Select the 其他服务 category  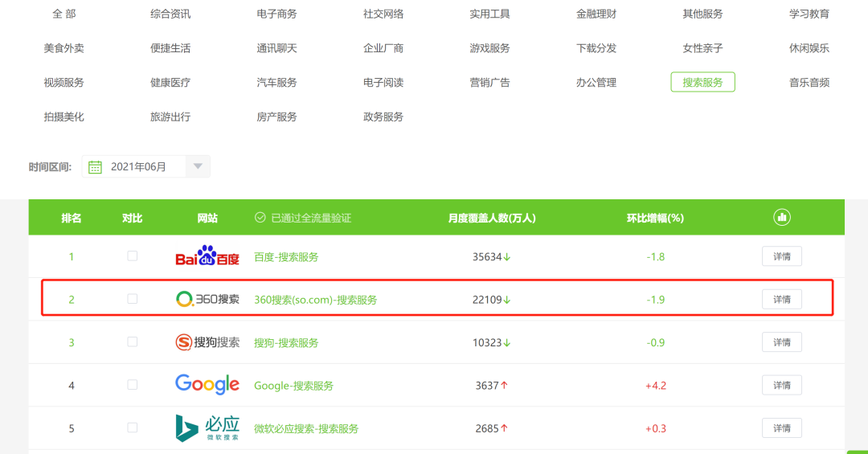pos(702,14)
